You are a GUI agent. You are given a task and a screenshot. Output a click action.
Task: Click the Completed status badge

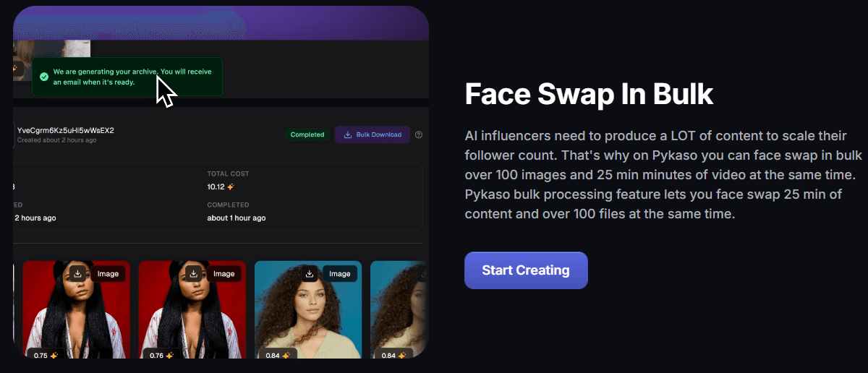tap(307, 134)
